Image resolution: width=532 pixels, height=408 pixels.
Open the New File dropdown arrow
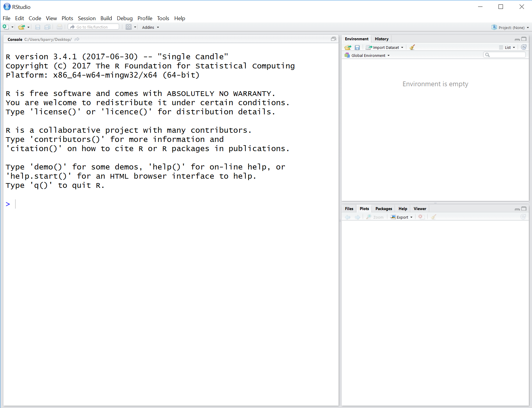click(x=12, y=27)
